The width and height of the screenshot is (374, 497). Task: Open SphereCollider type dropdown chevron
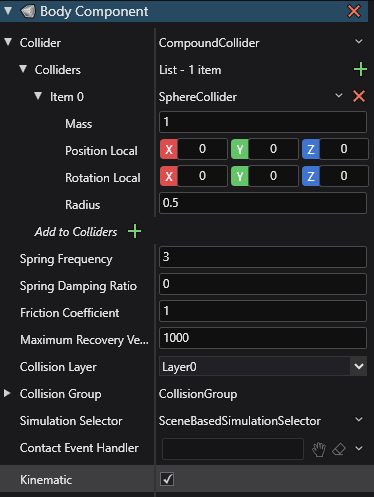(339, 96)
